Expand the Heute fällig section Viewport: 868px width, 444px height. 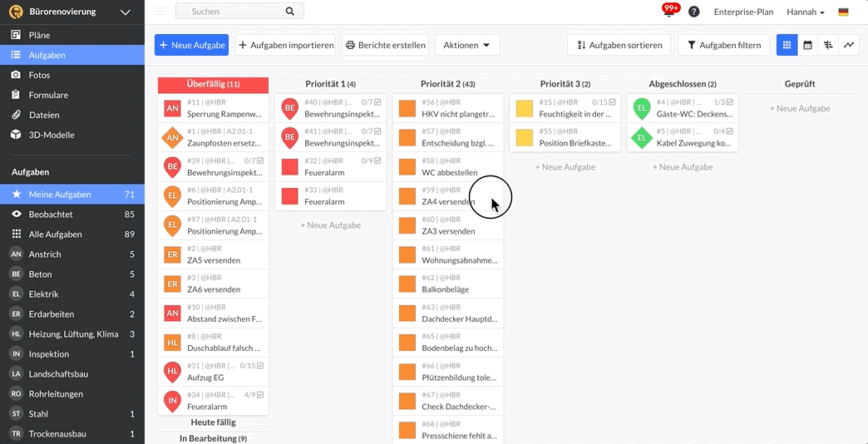(x=213, y=422)
